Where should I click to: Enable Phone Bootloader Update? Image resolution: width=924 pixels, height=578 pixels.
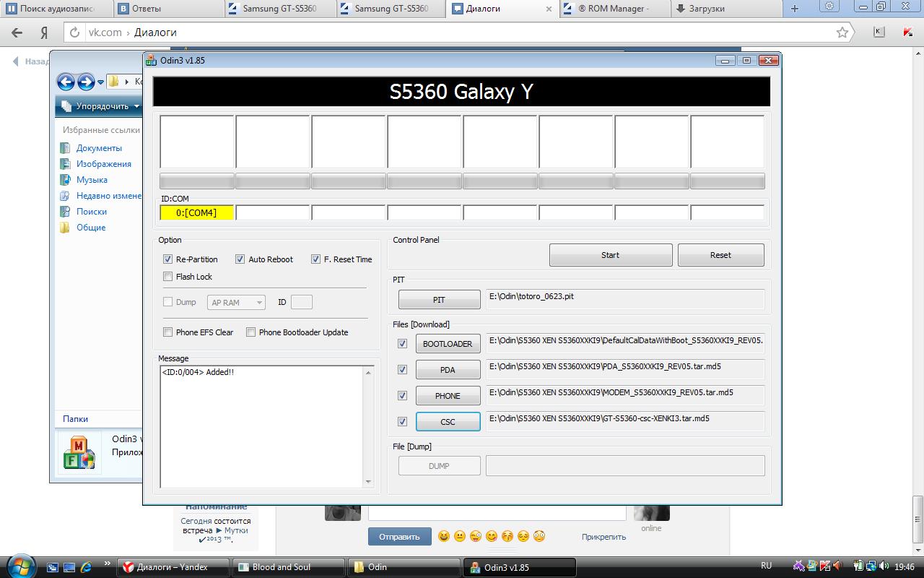[251, 332]
